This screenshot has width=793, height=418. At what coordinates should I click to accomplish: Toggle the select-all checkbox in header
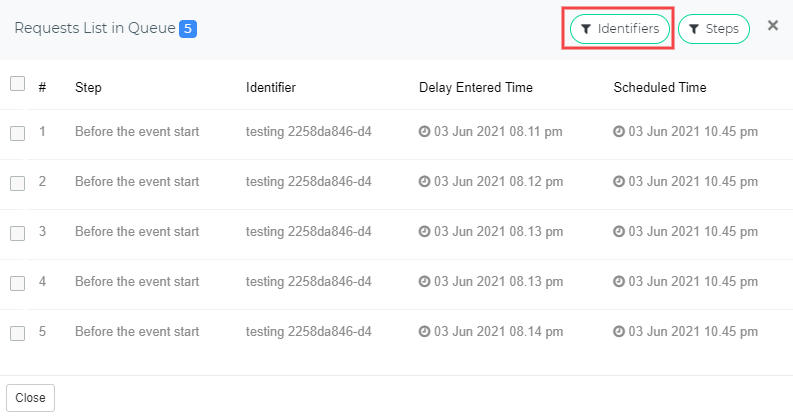(x=18, y=83)
